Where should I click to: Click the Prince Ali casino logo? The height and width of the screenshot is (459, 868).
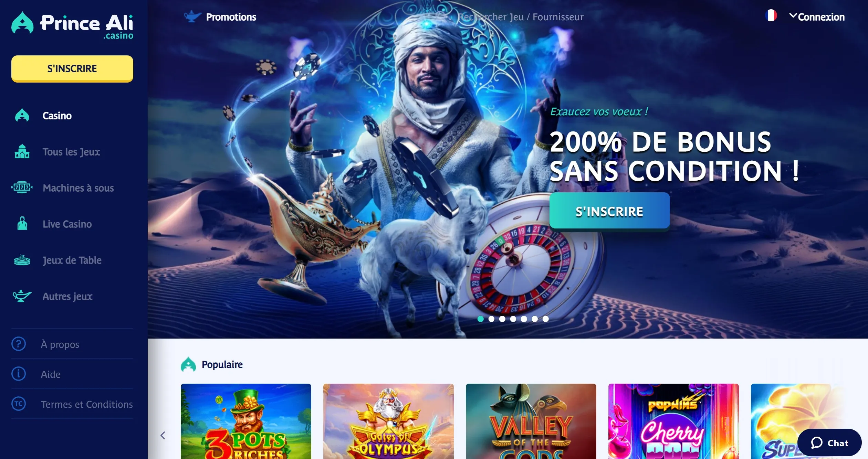click(72, 25)
